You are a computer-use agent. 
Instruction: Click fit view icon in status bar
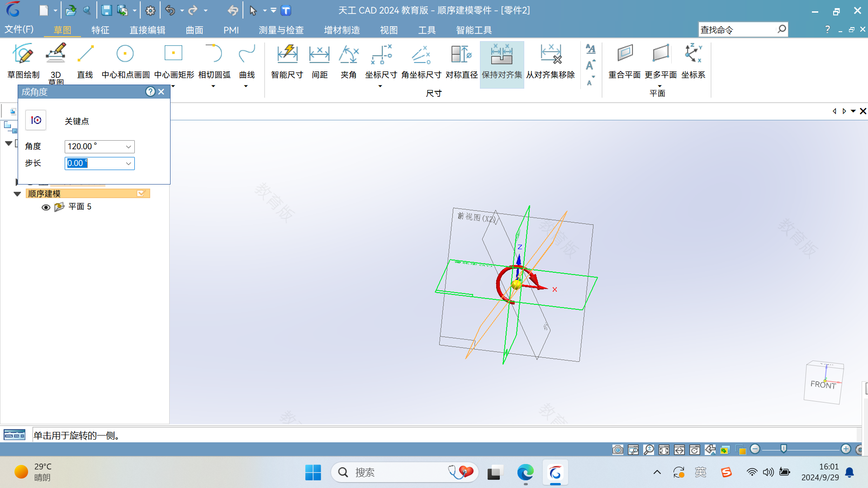coord(664,450)
